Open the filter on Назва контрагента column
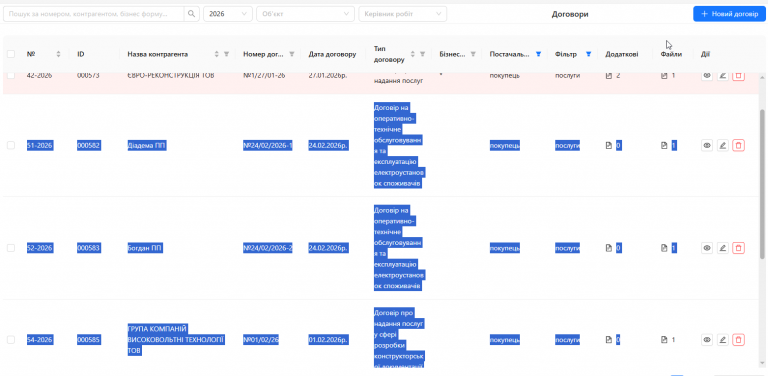Viewport: 768px width, 376px height. pyautogui.click(x=226, y=54)
